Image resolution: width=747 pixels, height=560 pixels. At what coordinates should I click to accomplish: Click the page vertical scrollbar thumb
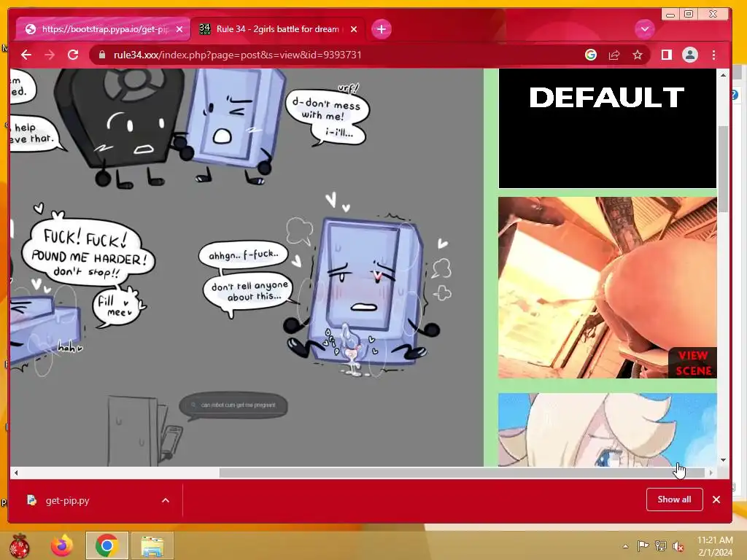[x=723, y=169]
